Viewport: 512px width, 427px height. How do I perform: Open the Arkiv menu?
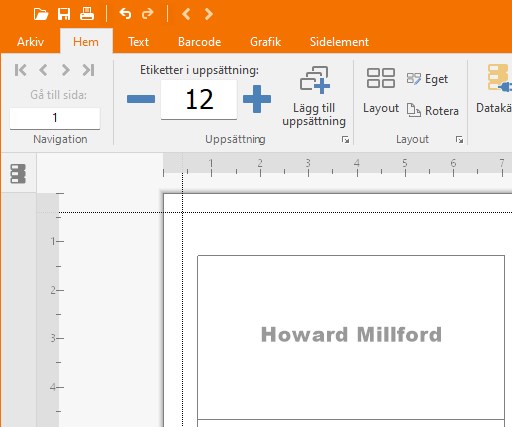(30, 42)
